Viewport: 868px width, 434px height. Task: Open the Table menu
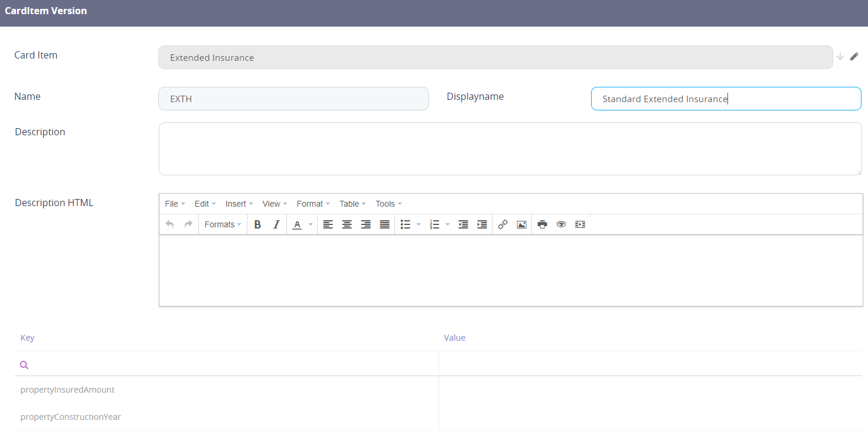[x=353, y=204]
